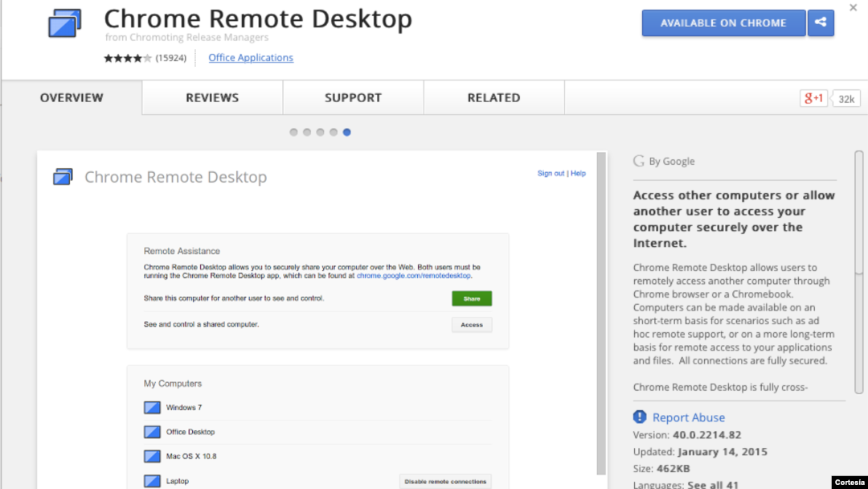Screen dimensions: 868x489
Task: Switch to the Reviews tab
Action: (x=212, y=97)
